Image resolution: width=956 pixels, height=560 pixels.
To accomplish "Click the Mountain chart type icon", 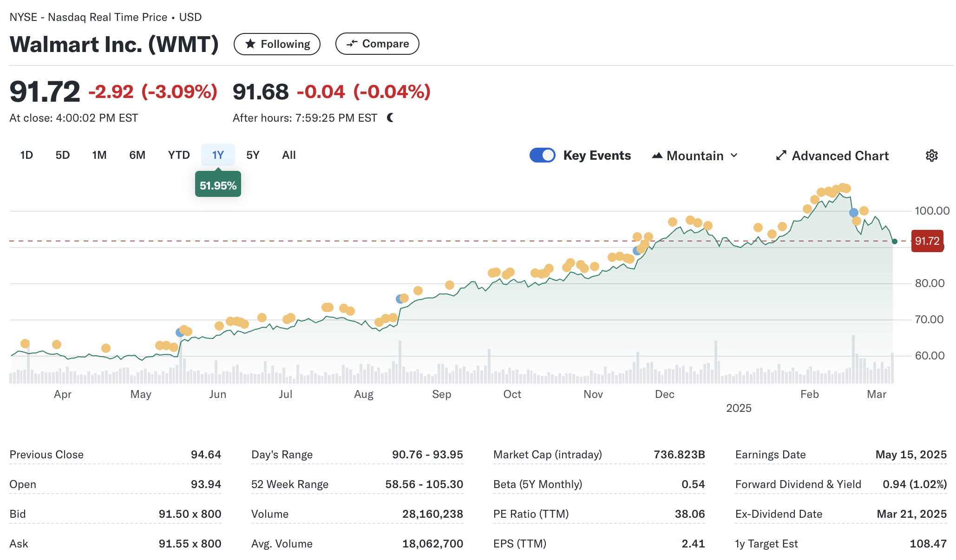I will click(x=657, y=156).
